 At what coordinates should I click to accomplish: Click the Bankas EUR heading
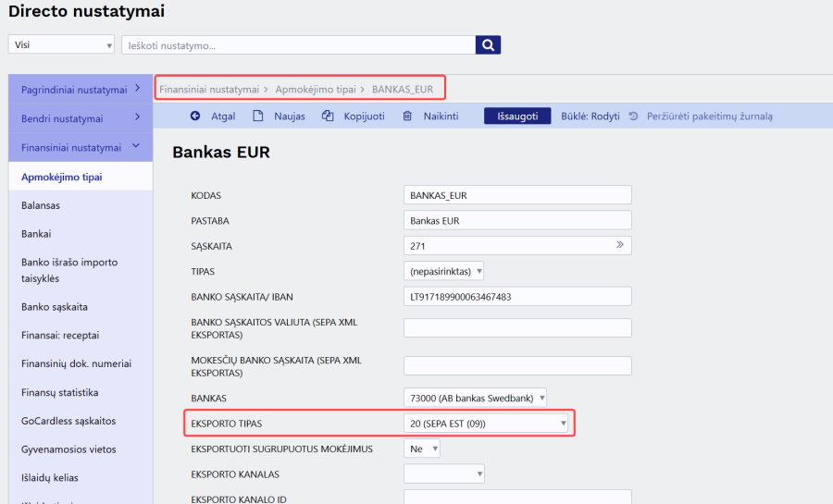(x=221, y=153)
